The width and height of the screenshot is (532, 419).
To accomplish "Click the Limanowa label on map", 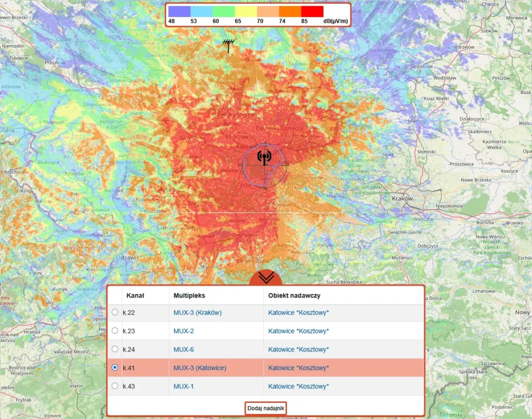I will pos(484,291).
